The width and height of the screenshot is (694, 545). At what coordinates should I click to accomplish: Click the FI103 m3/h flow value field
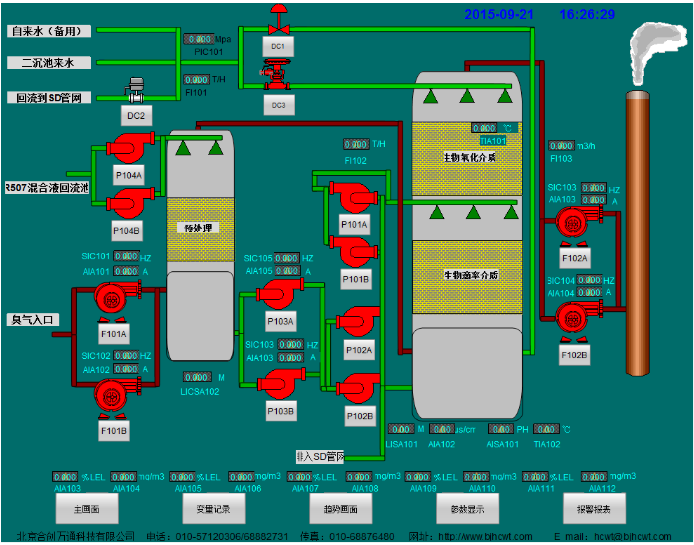click(561, 146)
